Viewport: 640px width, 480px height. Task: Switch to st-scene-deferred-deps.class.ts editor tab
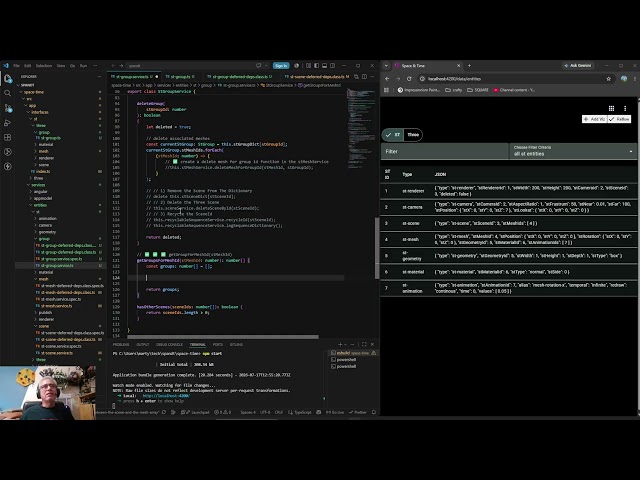(x=317, y=77)
